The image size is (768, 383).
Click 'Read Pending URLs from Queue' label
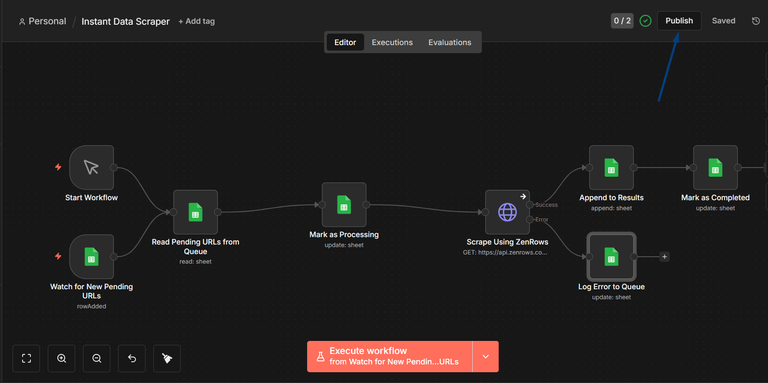click(195, 247)
